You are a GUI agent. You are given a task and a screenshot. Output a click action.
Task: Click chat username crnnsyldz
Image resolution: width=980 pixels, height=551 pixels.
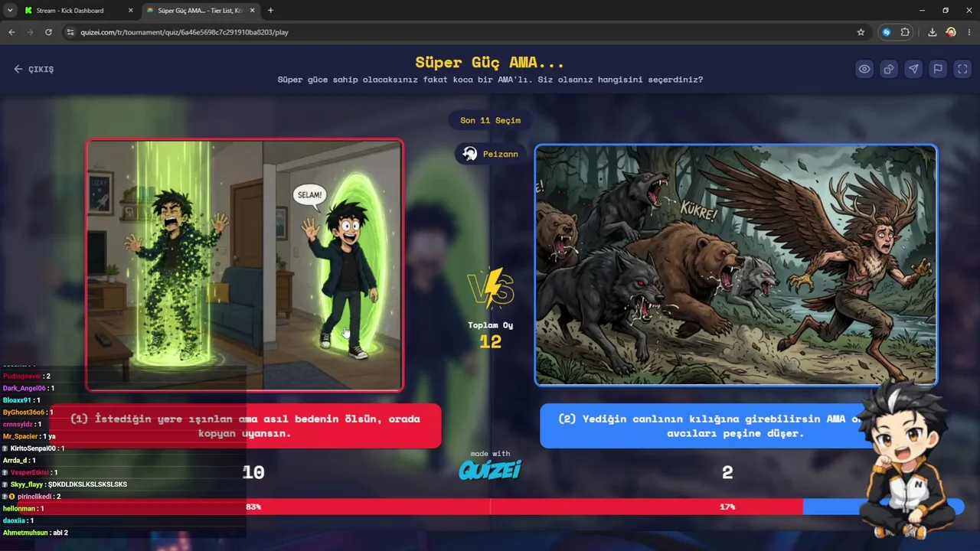[x=18, y=424]
